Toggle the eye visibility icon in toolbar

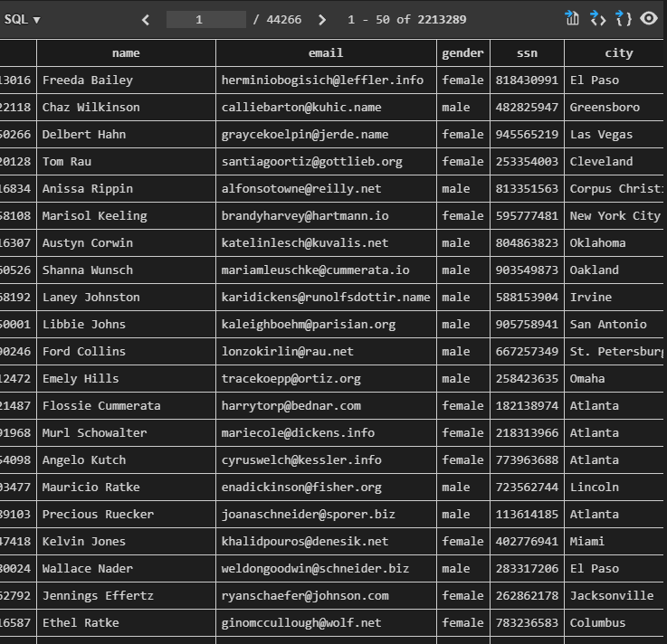649,18
